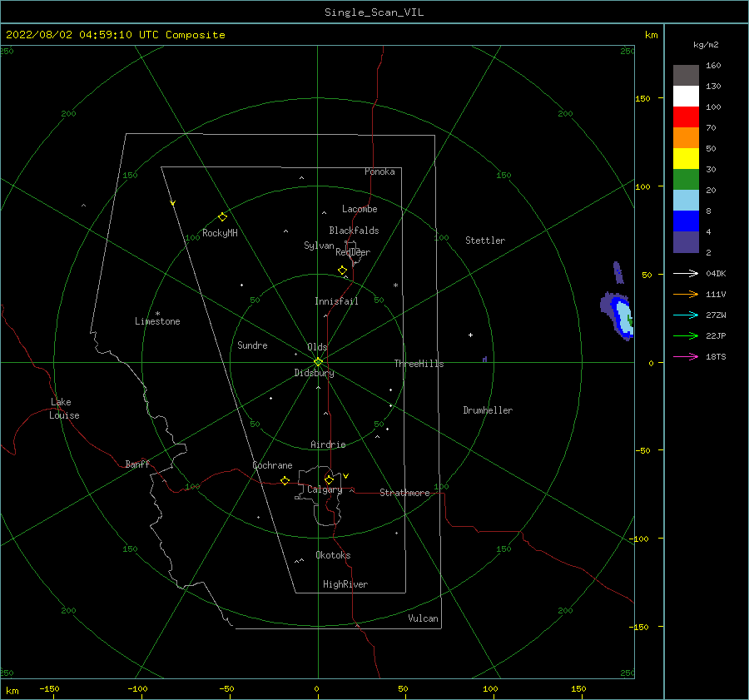The height and width of the screenshot is (700, 749).
Task: Click the magenta 18TS arrow icon
Action: 686,356
